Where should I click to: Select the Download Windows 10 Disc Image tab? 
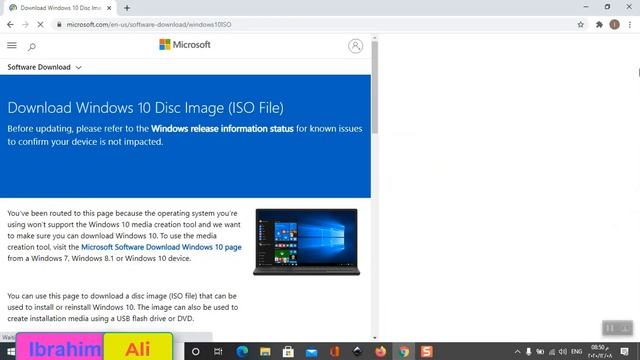click(x=60, y=8)
